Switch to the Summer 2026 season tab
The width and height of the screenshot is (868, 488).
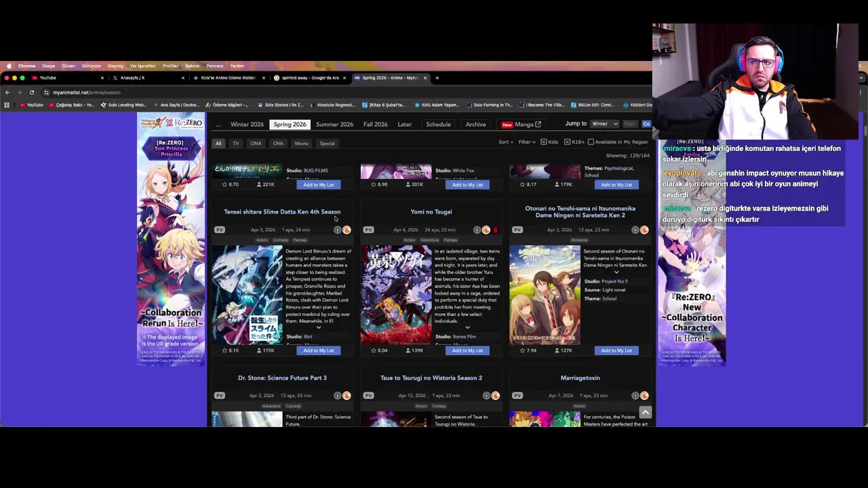click(334, 125)
